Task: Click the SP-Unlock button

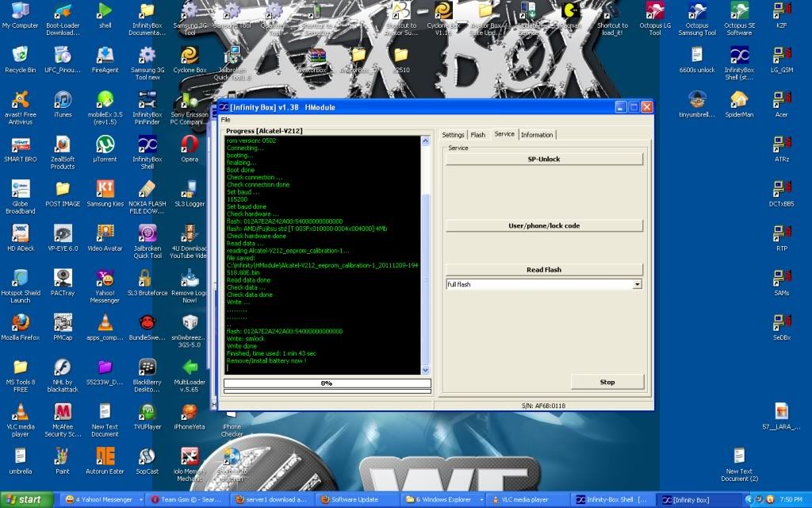Action: [x=544, y=159]
